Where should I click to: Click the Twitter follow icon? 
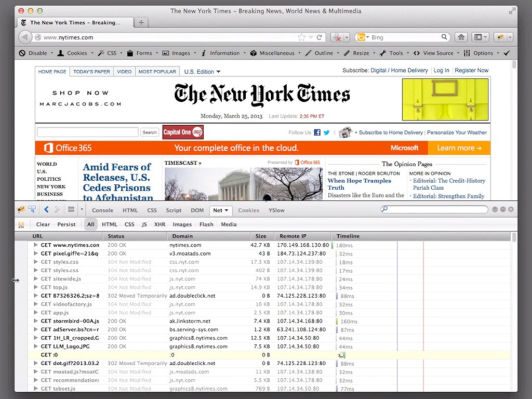click(326, 132)
